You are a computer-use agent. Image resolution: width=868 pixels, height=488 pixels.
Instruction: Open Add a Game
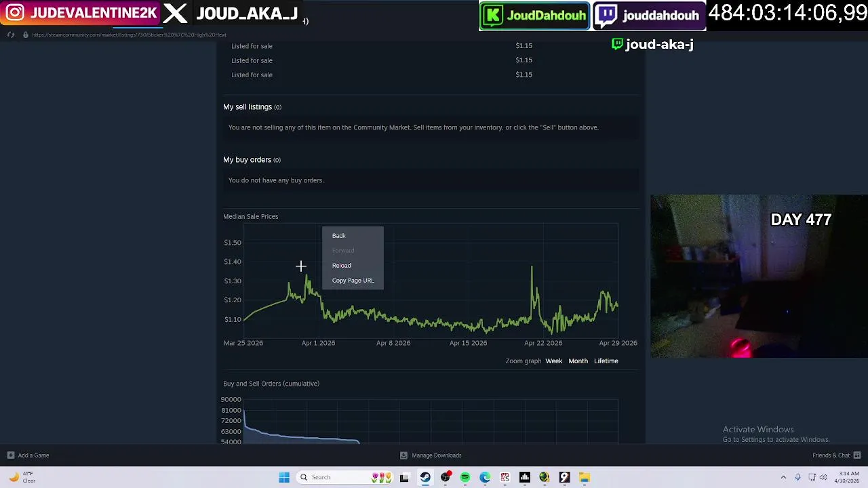point(33,455)
